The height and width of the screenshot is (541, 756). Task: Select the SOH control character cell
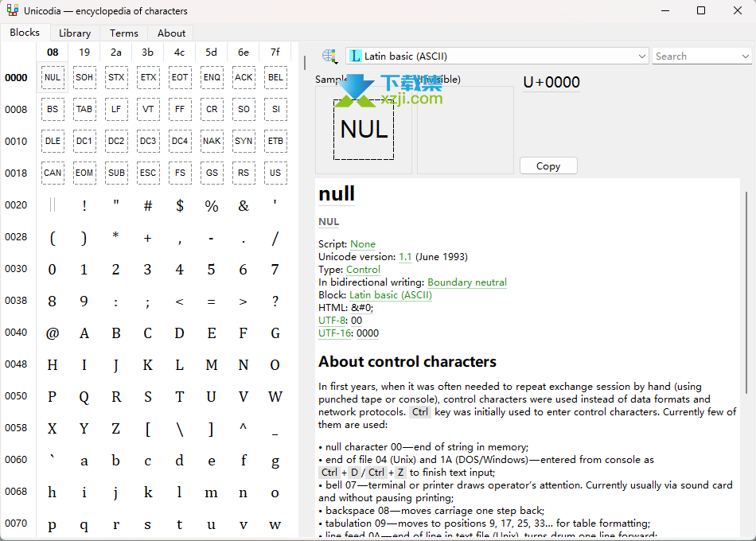[84, 78]
